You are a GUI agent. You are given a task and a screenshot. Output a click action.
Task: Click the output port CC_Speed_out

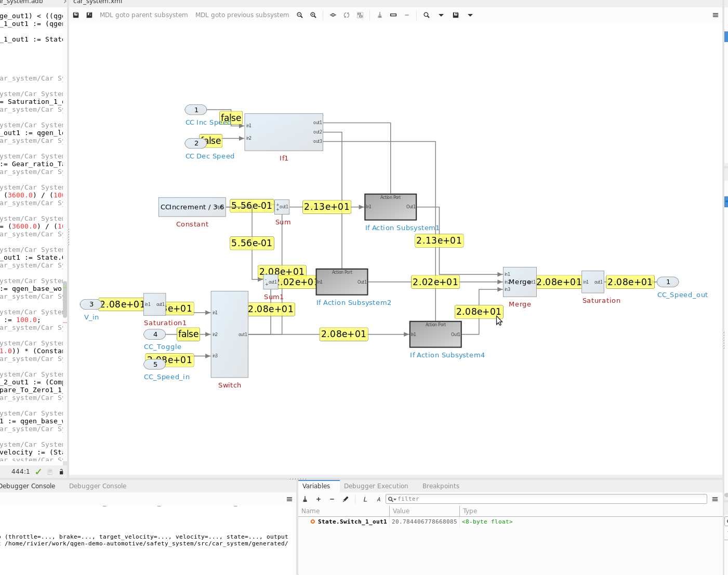668,282
